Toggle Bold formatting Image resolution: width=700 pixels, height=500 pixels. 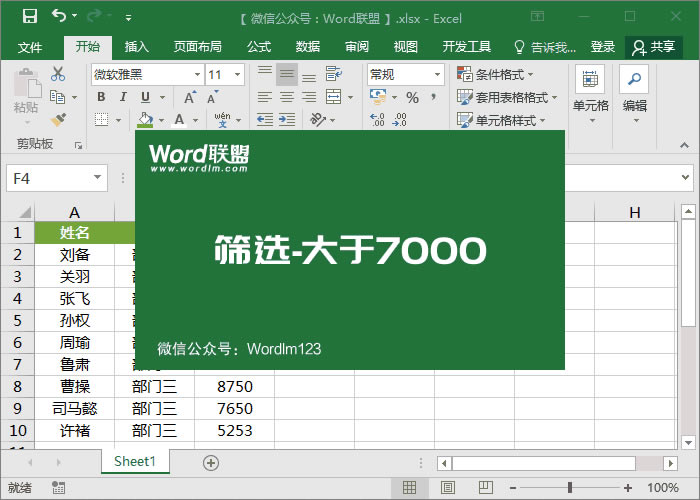click(x=101, y=97)
